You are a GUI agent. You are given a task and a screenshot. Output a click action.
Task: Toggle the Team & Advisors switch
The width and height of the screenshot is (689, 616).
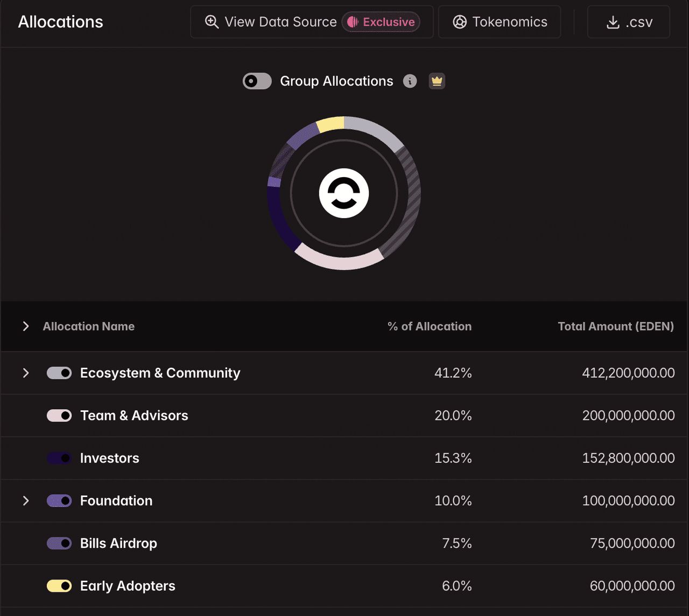point(59,416)
